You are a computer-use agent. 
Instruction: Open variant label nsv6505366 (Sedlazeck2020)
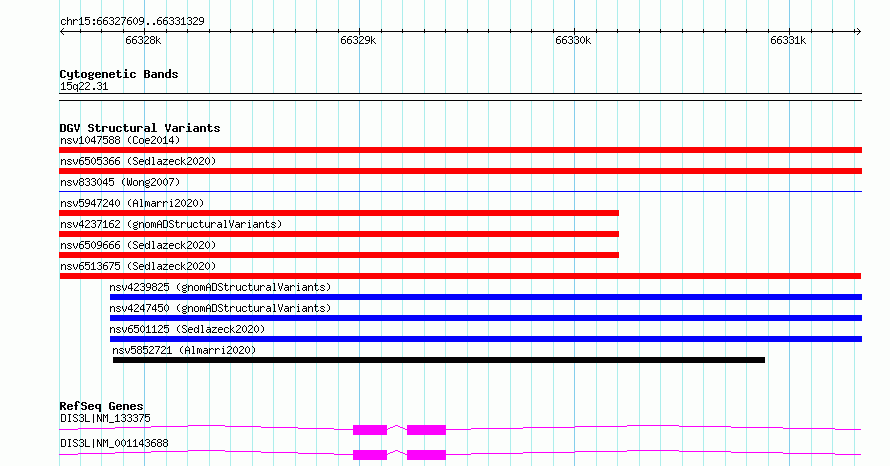(x=138, y=161)
